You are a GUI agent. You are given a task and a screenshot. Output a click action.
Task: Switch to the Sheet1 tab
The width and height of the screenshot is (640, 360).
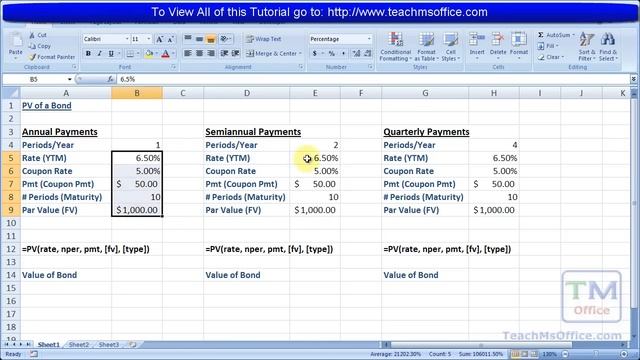49,344
